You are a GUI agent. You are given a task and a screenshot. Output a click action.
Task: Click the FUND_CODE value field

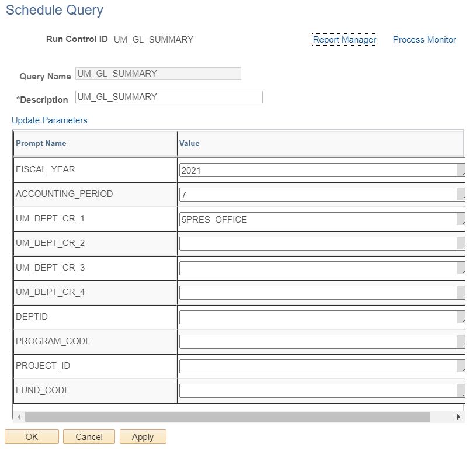[322, 391]
